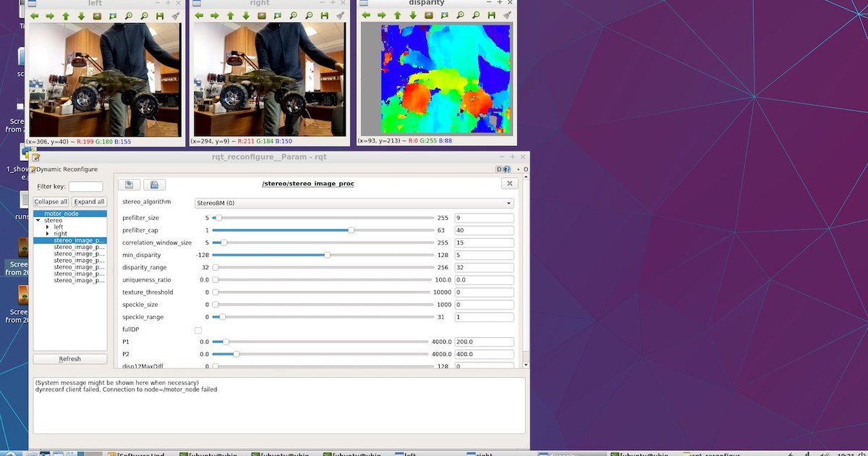
Task: Reset zoom to original in right window
Action: (x=262, y=15)
